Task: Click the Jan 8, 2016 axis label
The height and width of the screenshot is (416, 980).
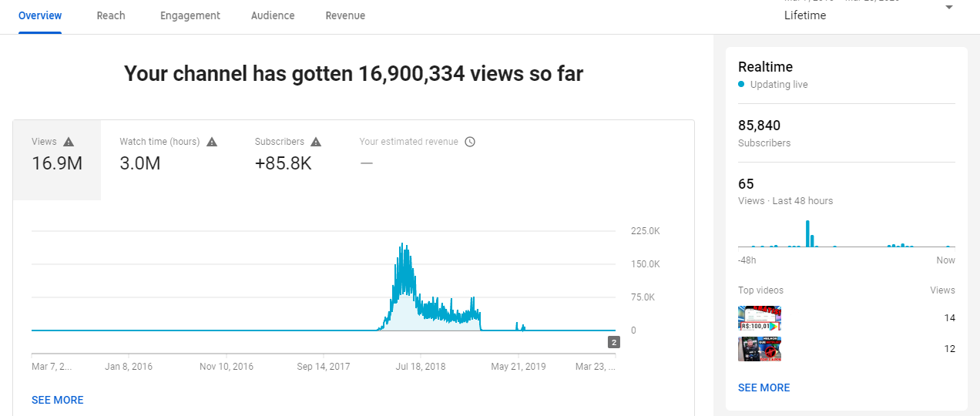Action: pyautogui.click(x=129, y=367)
